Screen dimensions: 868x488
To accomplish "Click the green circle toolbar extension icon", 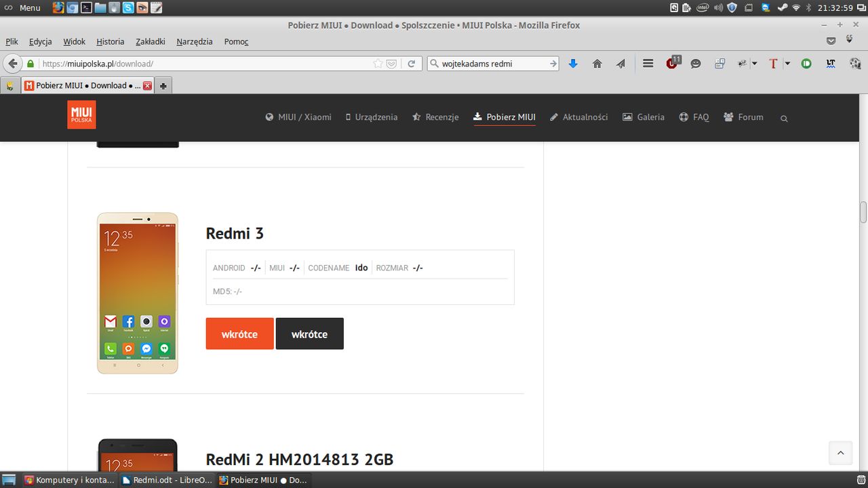I will pos(806,64).
